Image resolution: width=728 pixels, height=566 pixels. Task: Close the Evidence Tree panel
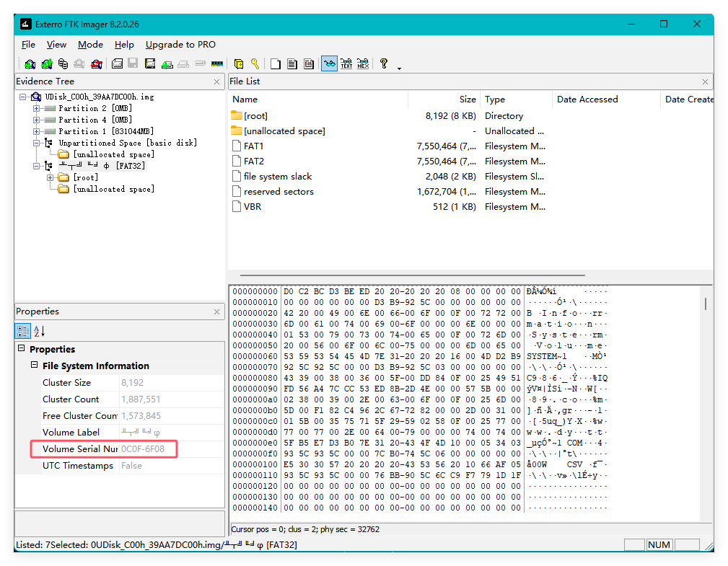coord(216,81)
